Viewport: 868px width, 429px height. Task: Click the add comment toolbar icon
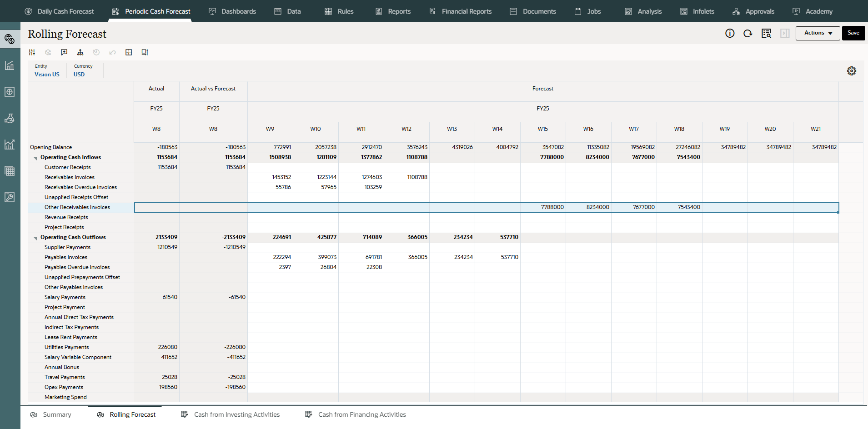(x=64, y=52)
